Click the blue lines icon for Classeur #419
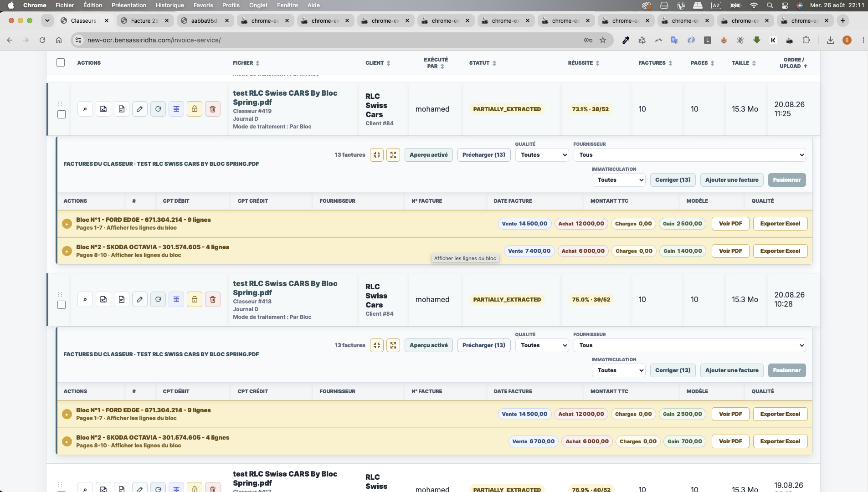Image resolution: width=868 pixels, height=492 pixels. [x=176, y=109]
